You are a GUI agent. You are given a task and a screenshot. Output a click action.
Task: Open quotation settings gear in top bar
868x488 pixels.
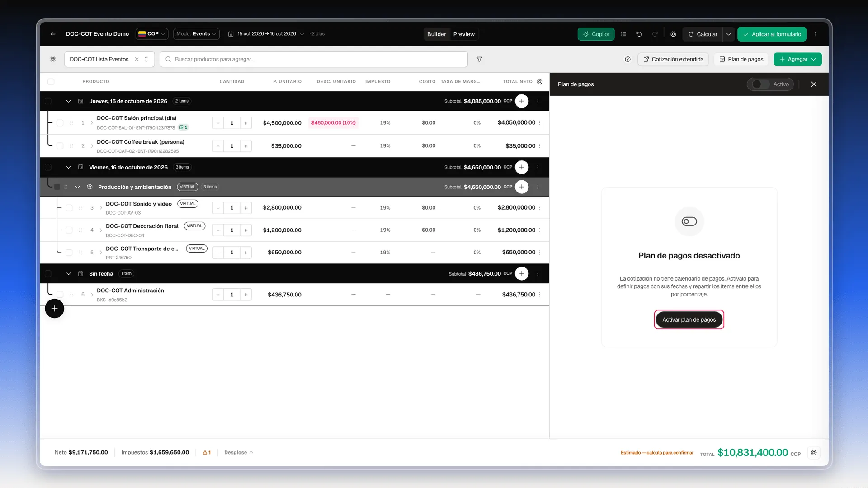[x=673, y=34]
